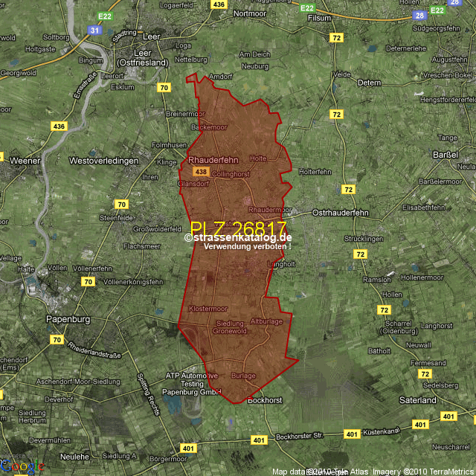
Task: Click the green E22 shield beside Filsum
Action: 306,7
